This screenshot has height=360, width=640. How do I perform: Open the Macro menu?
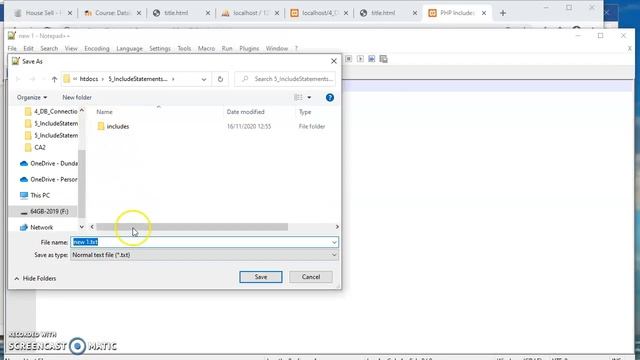(x=206, y=49)
